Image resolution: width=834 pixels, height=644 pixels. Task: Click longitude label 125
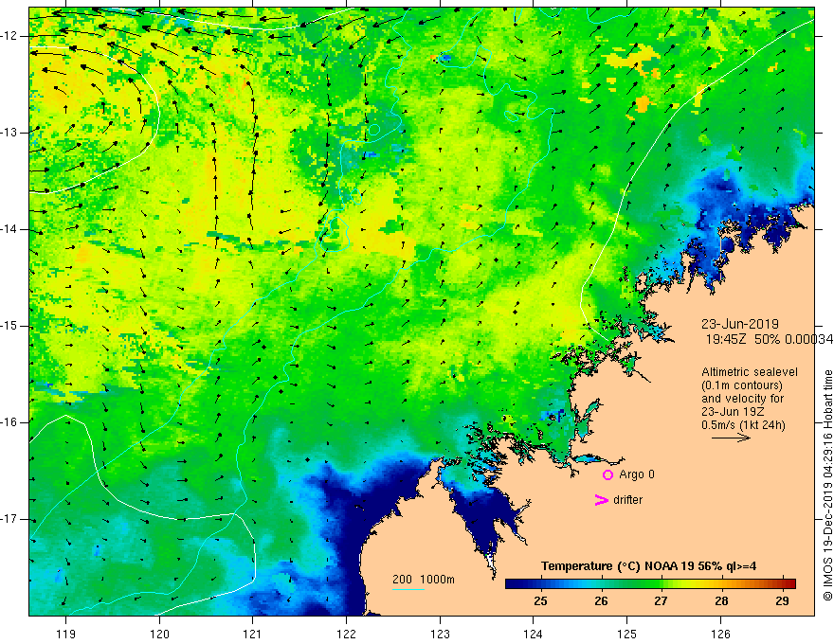click(x=627, y=634)
